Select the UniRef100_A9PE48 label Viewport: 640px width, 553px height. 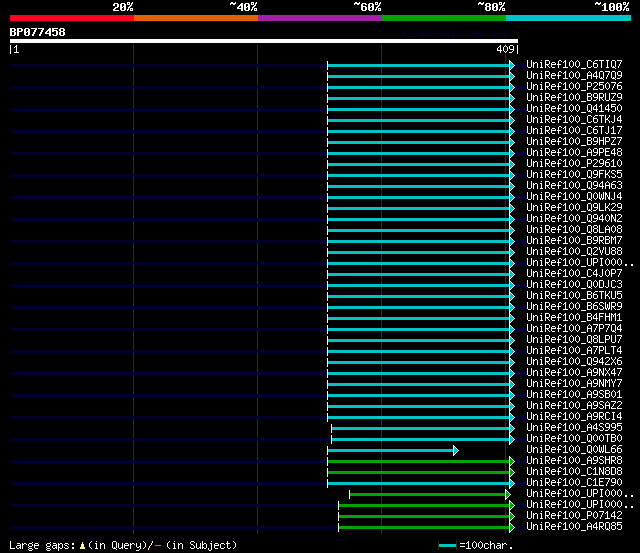click(x=574, y=153)
